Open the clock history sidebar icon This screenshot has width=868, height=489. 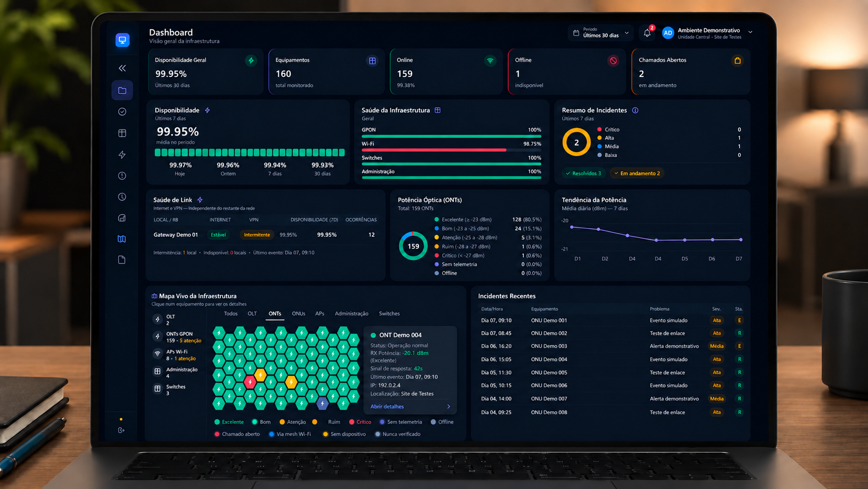122,197
